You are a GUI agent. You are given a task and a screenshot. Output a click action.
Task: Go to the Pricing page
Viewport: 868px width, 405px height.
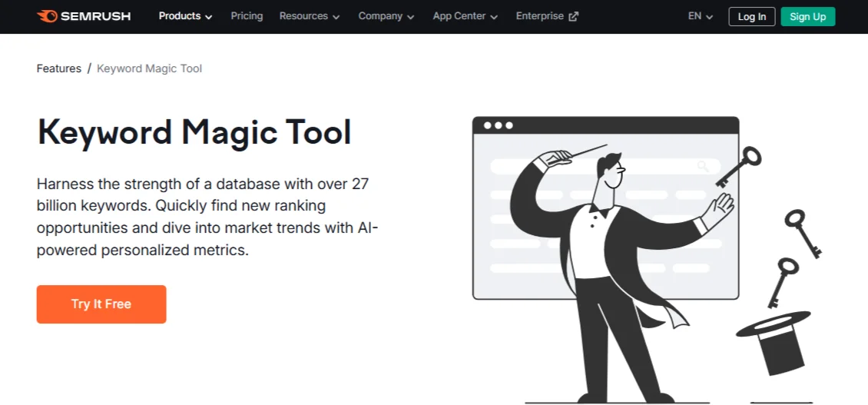pyautogui.click(x=247, y=16)
